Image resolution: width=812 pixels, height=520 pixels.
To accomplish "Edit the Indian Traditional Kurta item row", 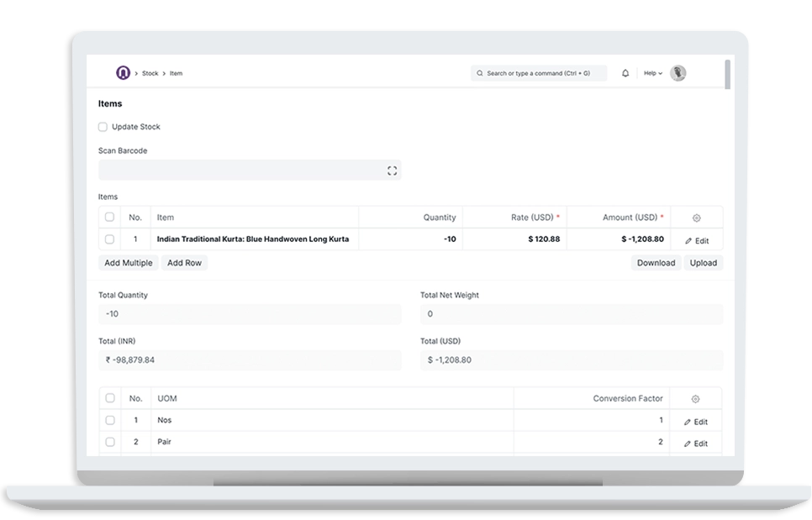I will pyautogui.click(x=696, y=239).
